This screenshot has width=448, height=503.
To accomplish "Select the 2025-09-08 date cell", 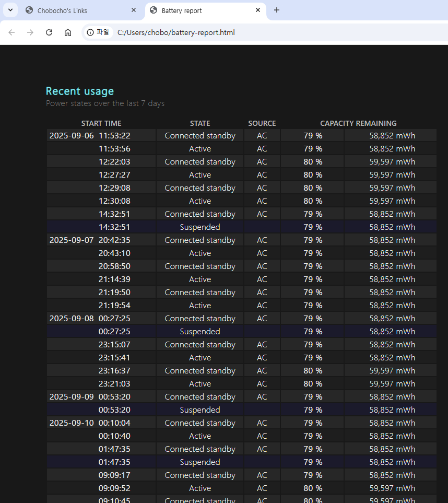I will pos(72,319).
